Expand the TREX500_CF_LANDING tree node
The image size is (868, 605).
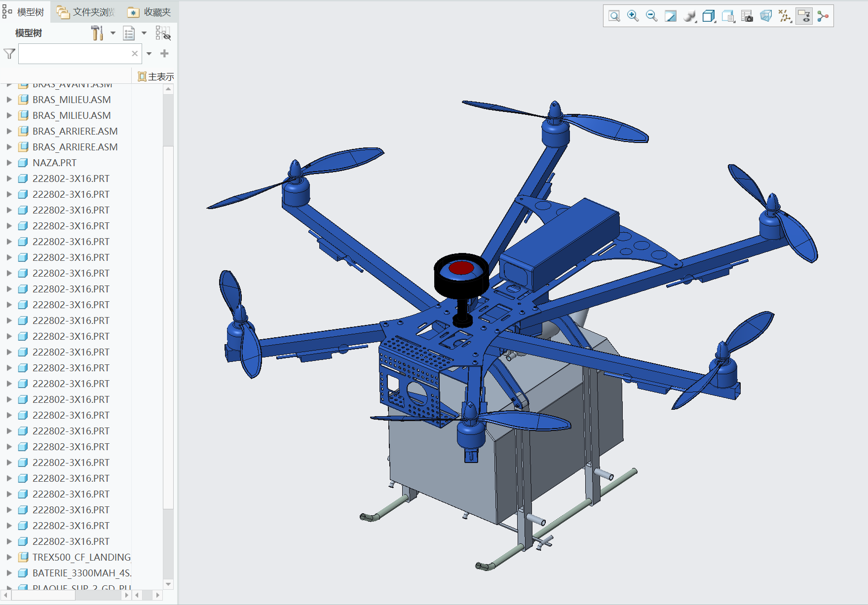(9, 557)
